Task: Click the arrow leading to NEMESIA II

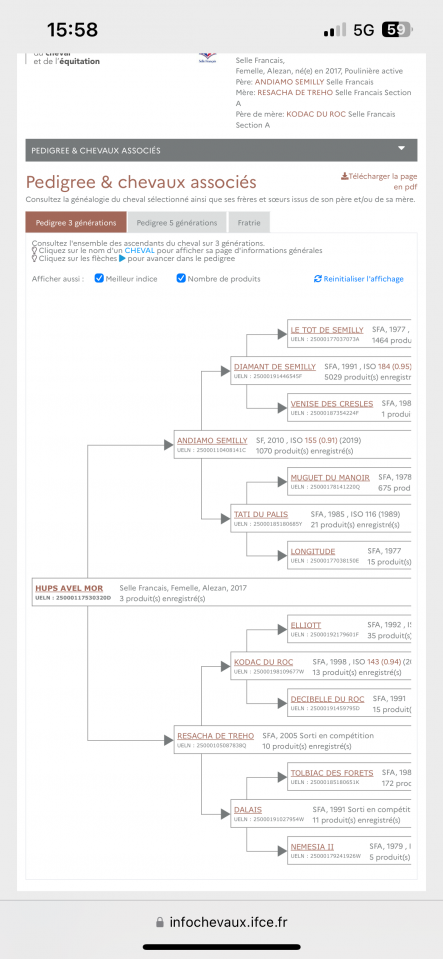Action: [282, 851]
